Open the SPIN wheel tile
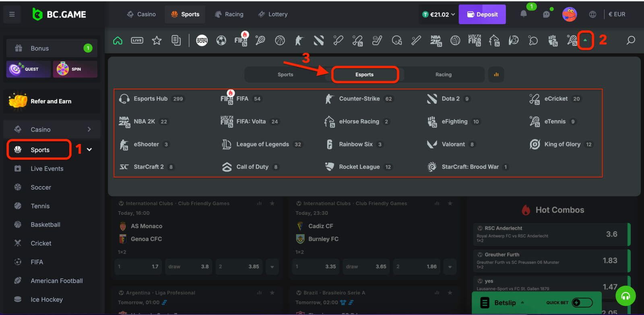 75,69
